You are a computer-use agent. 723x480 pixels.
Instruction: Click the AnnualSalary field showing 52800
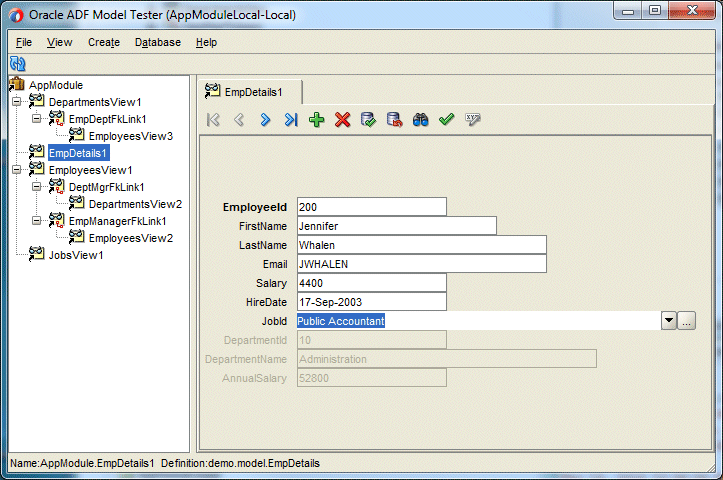[x=372, y=378]
